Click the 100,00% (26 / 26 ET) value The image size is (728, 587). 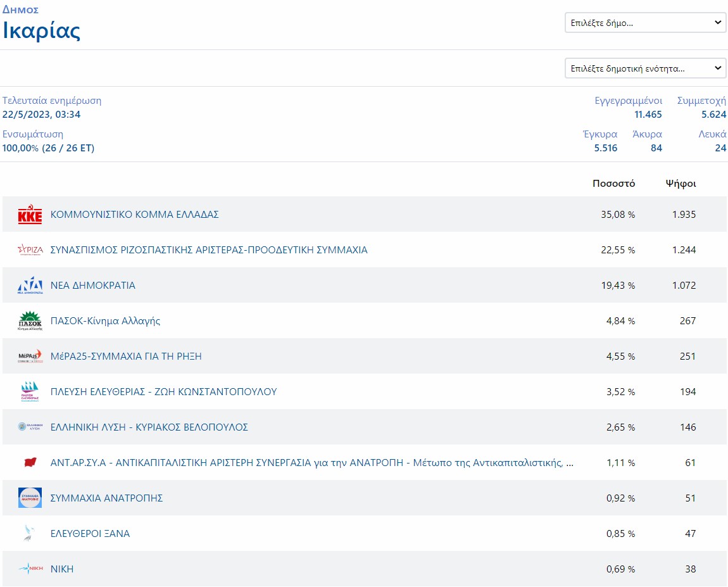[48, 148]
